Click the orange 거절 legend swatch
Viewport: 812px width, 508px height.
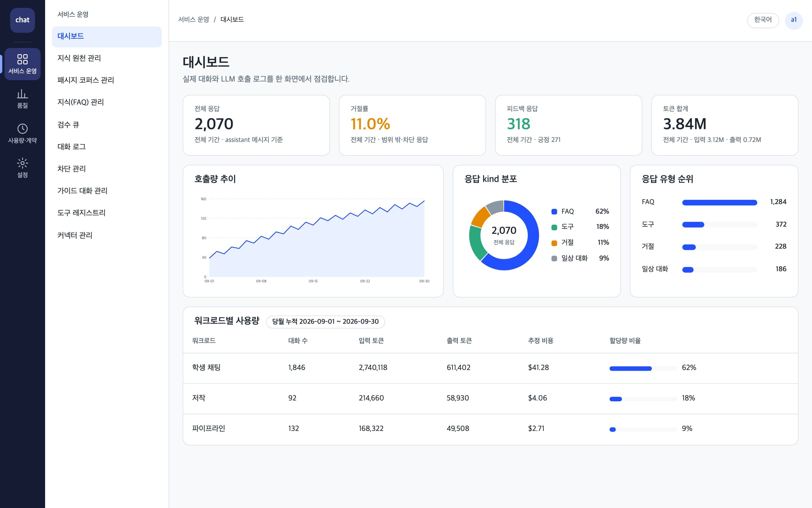[x=554, y=243]
